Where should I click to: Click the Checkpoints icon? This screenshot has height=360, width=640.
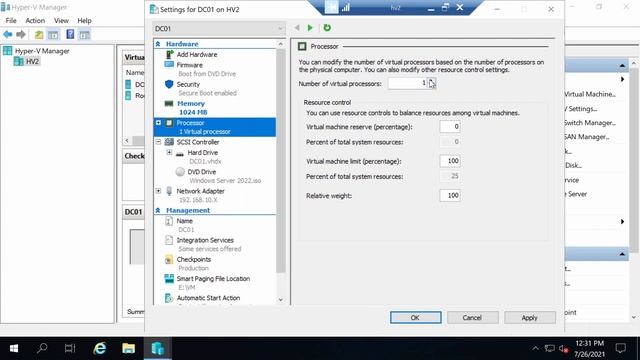(169, 260)
